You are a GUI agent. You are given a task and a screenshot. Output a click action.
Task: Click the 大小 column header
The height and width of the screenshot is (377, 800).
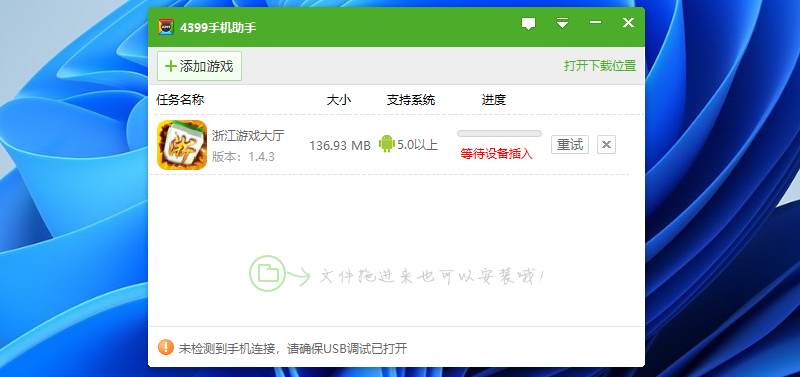point(339,99)
